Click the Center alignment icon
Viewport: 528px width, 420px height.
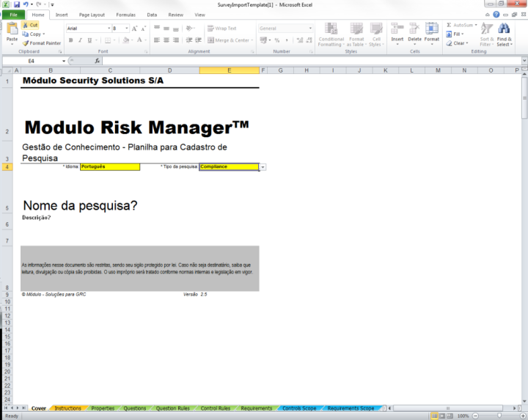pos(166,40)
